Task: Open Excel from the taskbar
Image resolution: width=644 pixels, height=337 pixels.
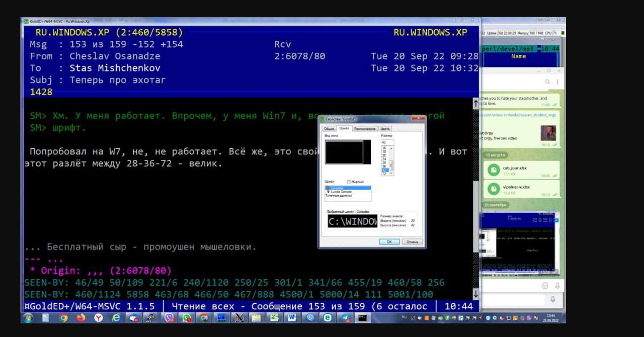Action: [x=274, y=318]
